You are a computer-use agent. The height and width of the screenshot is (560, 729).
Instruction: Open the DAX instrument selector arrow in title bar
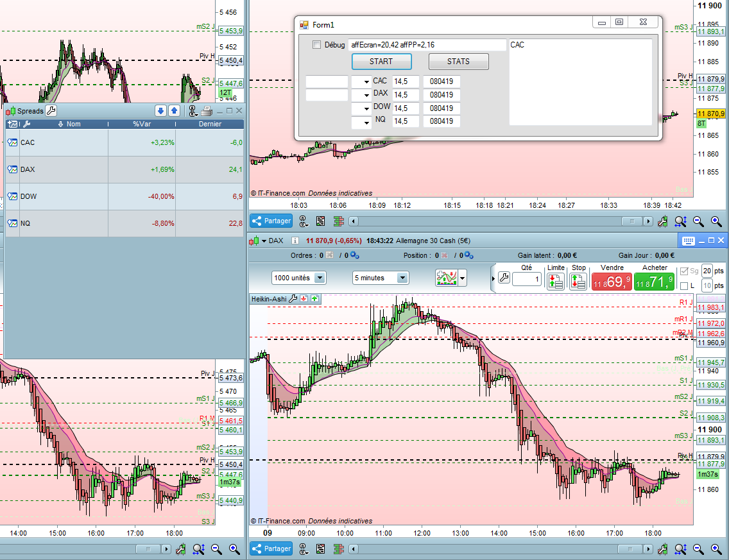pyautogui.click(x=264, y=241)
